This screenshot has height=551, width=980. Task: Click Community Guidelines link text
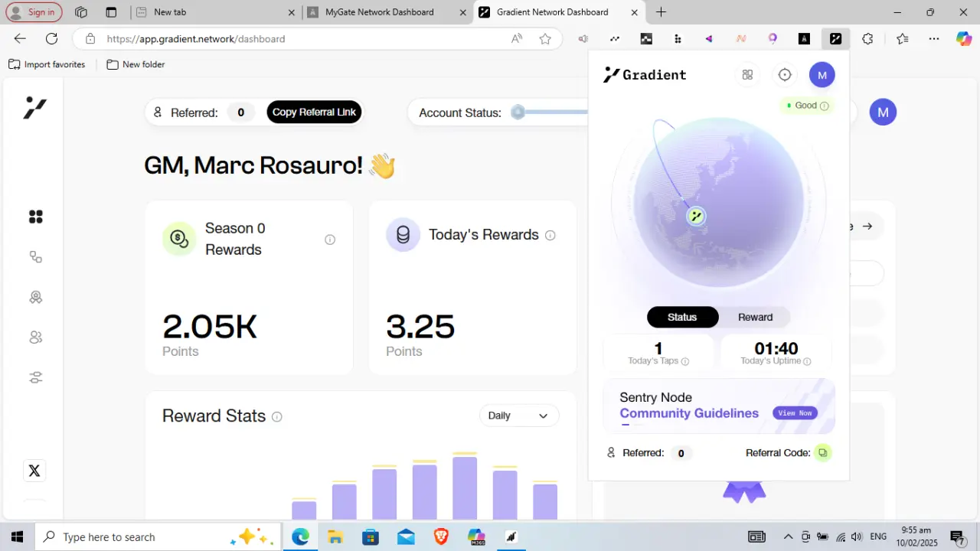(689, 413)
